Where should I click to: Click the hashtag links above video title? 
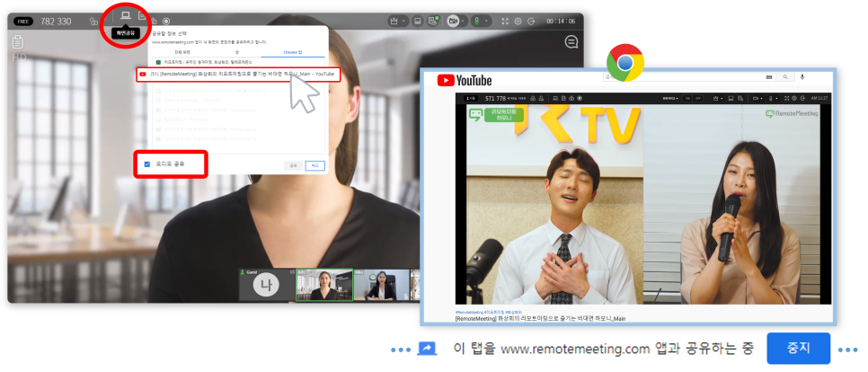(490, 312)
